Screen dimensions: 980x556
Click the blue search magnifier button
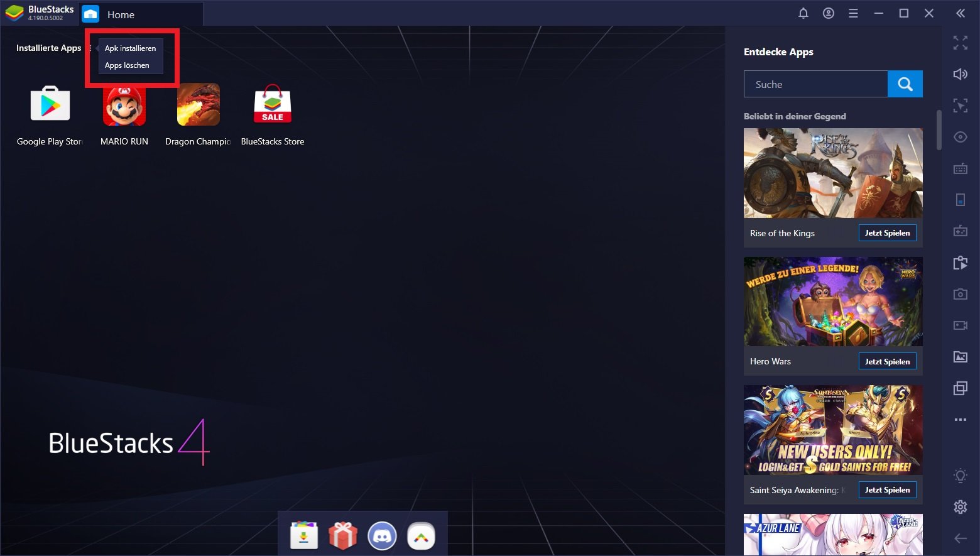905,84
